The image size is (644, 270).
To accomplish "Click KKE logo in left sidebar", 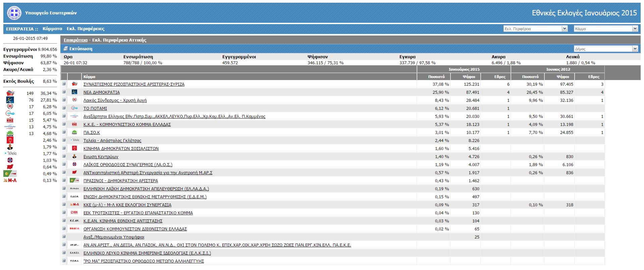I will point(10,120).
